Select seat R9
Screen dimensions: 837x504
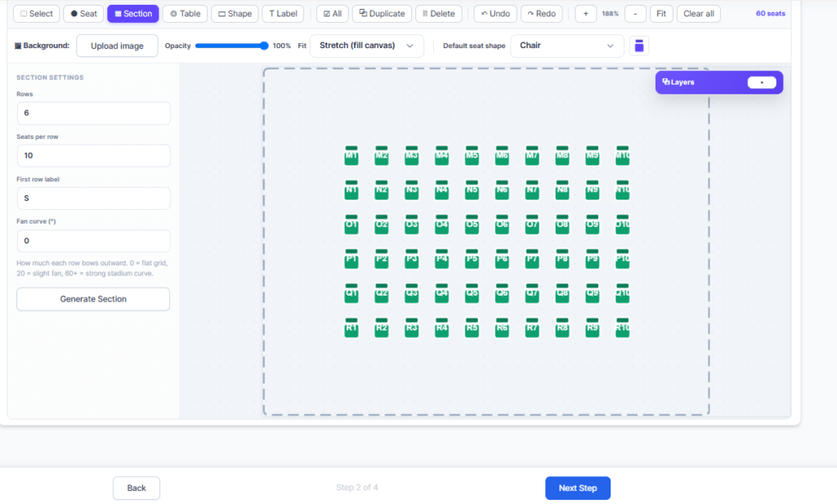593,328
